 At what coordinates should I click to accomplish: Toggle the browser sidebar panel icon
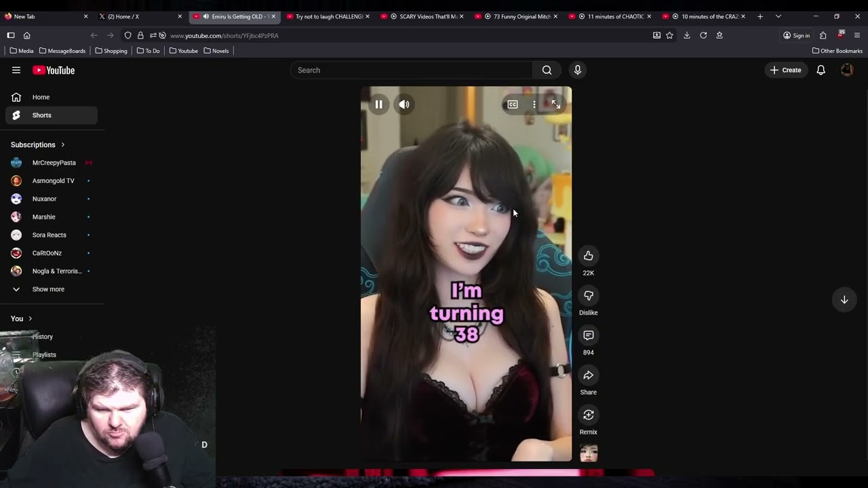click(11, 35)
